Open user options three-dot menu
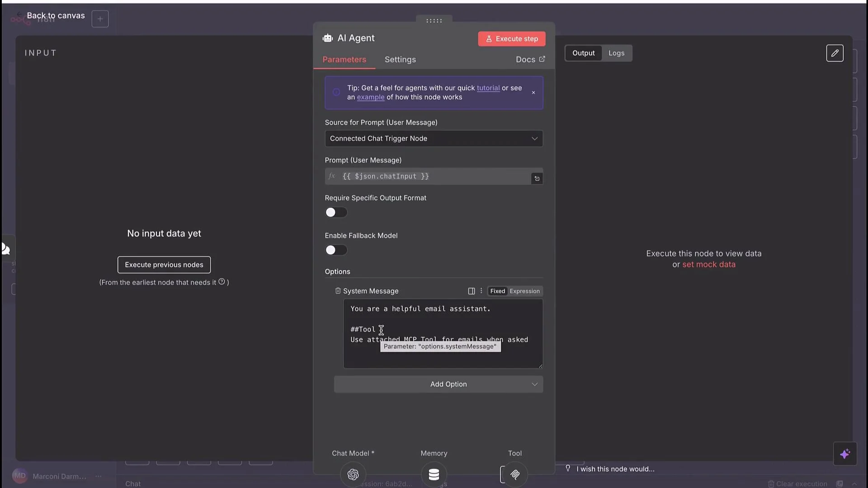Screen dimensions: 868x488 point(98,476)
